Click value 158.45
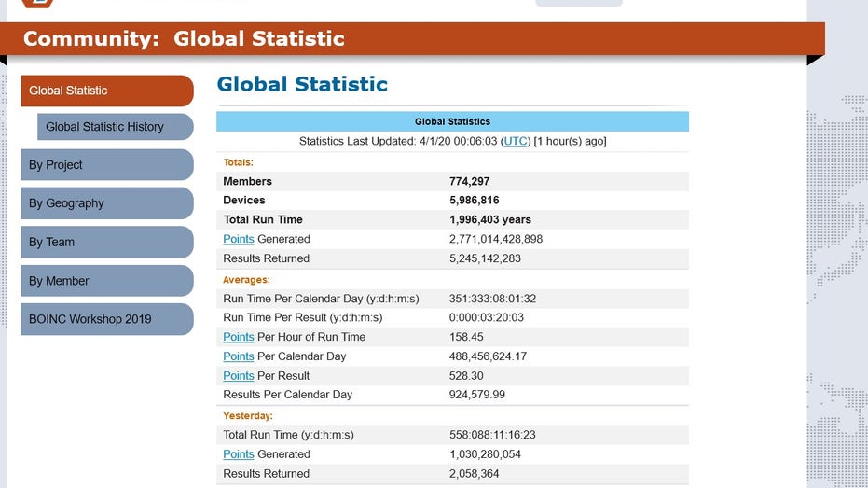This screenshot has height=488, width=868. 466,337
